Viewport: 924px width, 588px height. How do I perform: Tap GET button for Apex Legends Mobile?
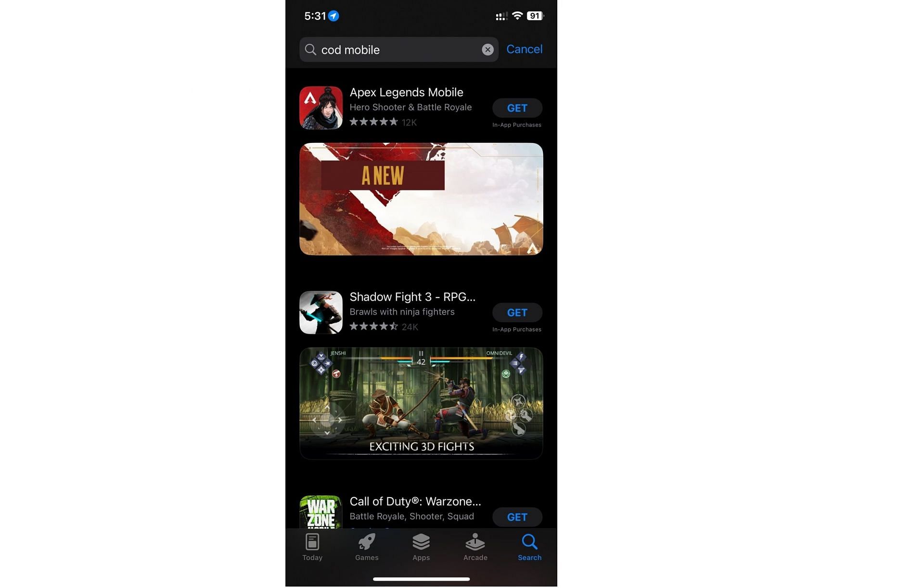(517, 108)
